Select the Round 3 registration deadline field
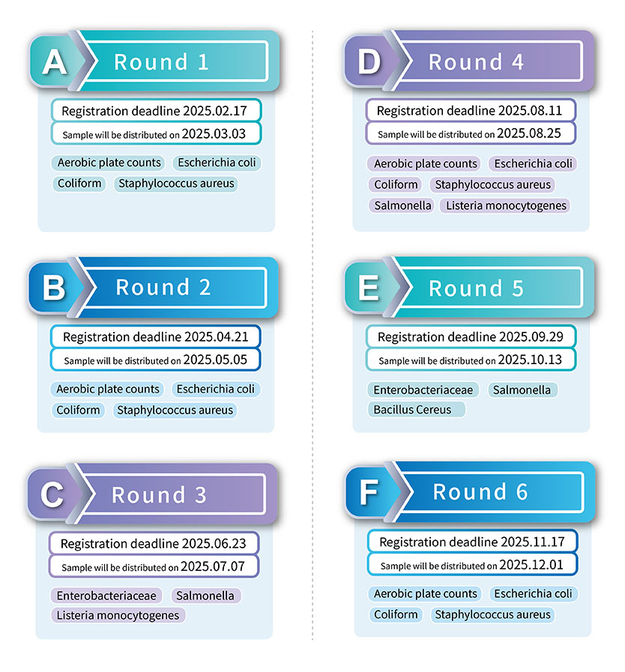Image resolution: width=625 pixels, height=672 pixels. [x=154, y=544]
